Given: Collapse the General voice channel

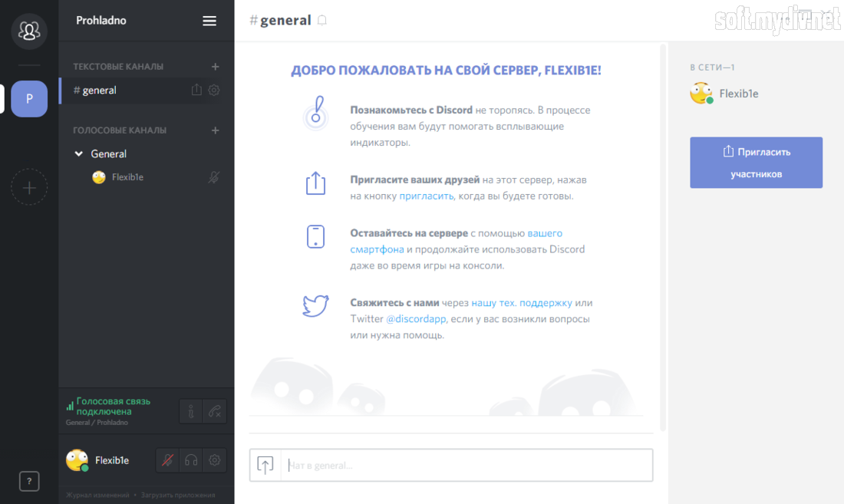Looking at the screenshot, I should click(78, 154).
